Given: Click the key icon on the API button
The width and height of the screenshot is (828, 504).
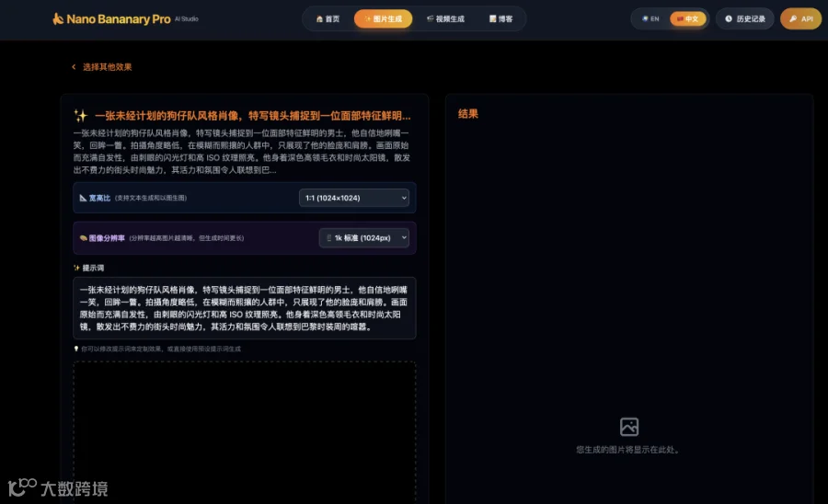Looking at the screenshot, I should tap(793, 18).
